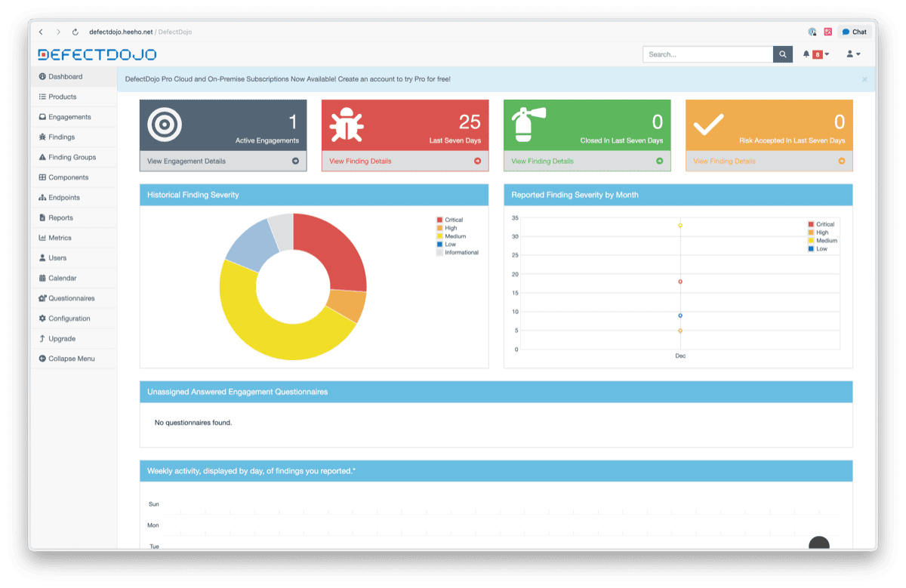Go back using the browser back arrow
Viewport: 906px width, 588px height.
(x=41, y=32)
